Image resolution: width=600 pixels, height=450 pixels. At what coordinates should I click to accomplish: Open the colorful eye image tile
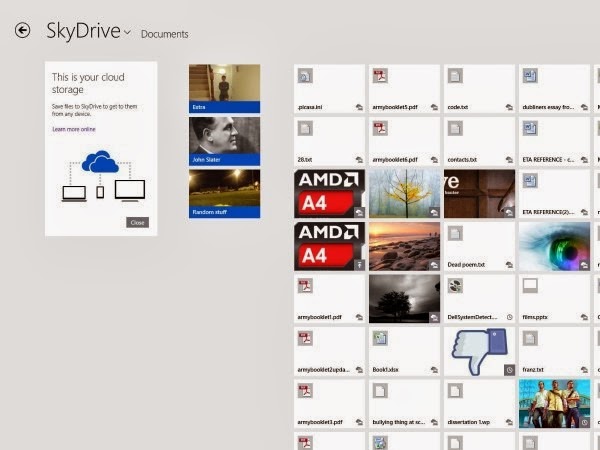[x=554, y=246]
